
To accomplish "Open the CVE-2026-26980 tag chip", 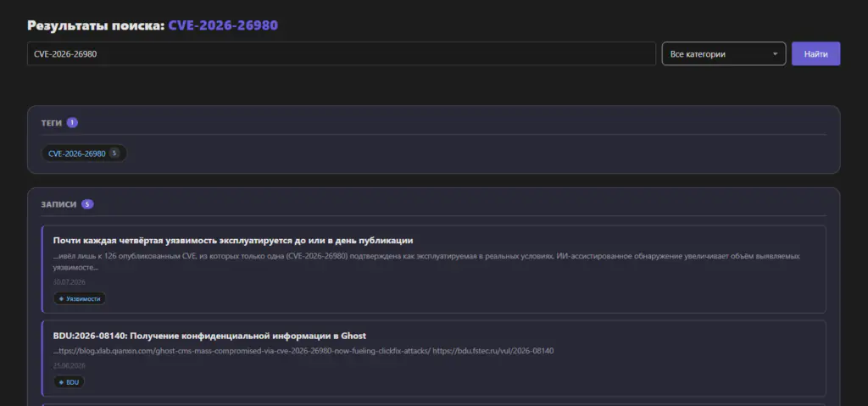I will tap(84, 153).
